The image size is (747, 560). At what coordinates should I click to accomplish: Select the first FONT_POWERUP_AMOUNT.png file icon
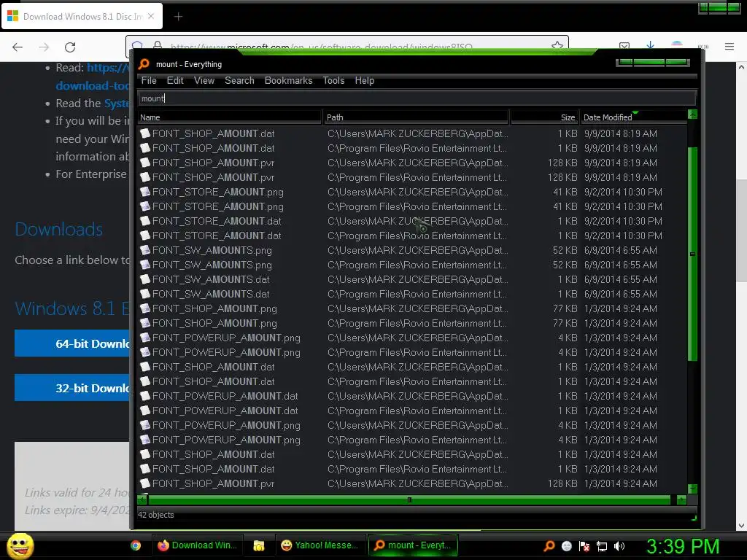point(145,338)
